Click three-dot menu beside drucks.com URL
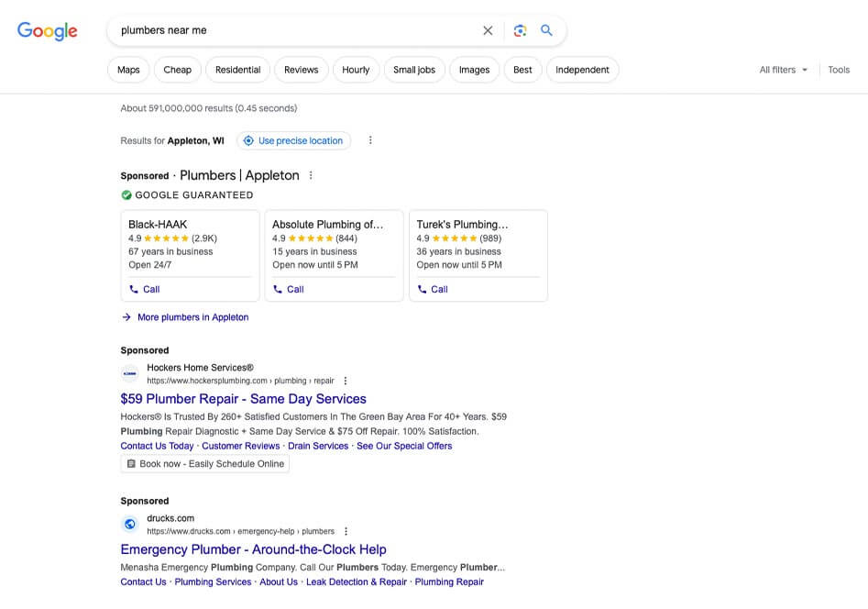The width and height of the screenshot is (868, 609). coord(346,531)
